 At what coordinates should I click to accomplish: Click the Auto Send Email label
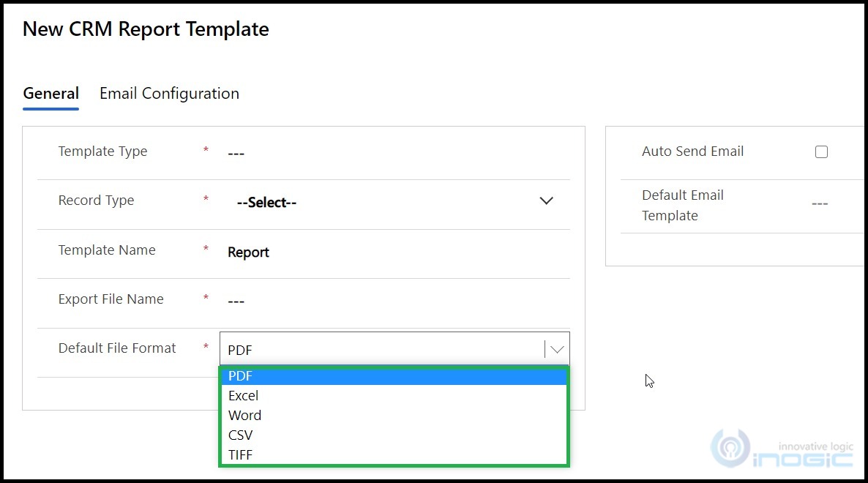pos(692,151)
